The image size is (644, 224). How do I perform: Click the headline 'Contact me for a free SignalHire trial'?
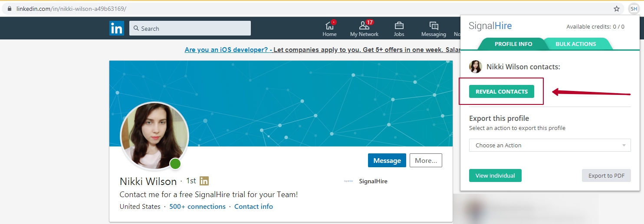point(209,195)
